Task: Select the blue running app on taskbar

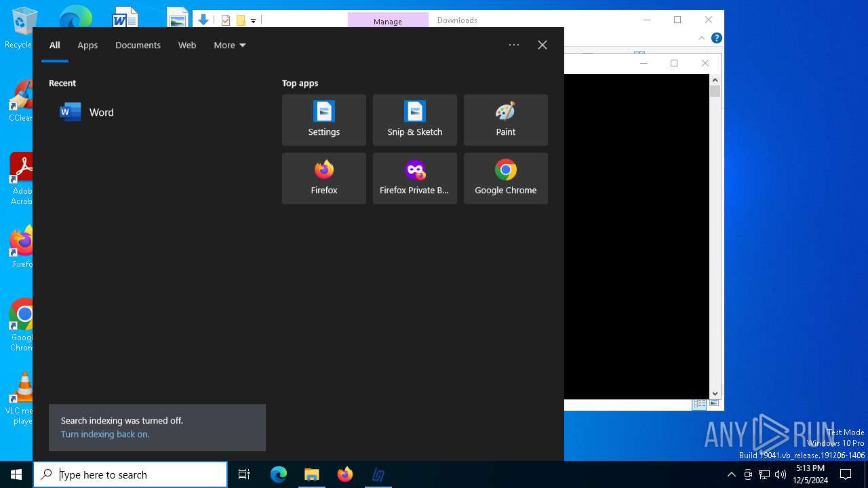Action: point(378,474)
